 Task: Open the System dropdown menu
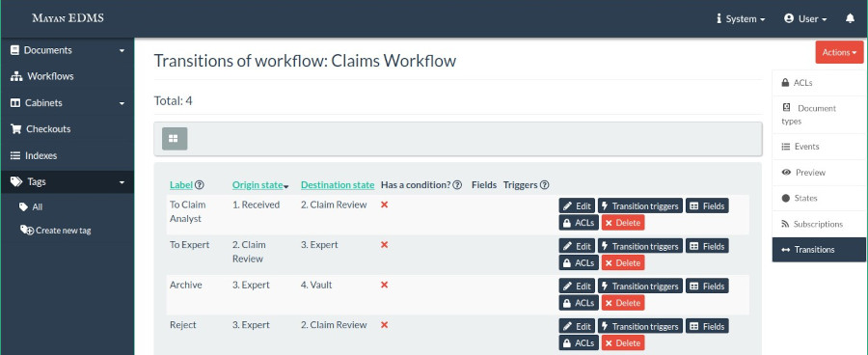pos(741,19)
